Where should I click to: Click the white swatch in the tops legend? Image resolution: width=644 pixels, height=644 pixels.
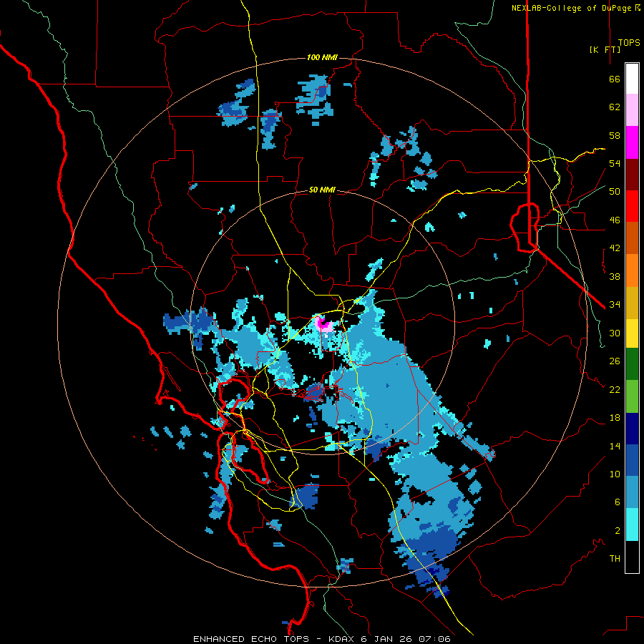click(632, 79)
